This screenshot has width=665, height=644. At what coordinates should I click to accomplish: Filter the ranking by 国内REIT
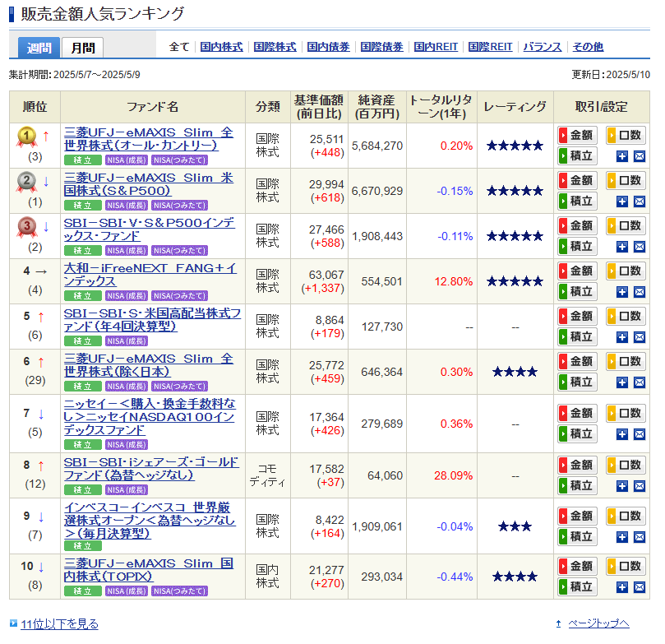[x=436, y=47]
